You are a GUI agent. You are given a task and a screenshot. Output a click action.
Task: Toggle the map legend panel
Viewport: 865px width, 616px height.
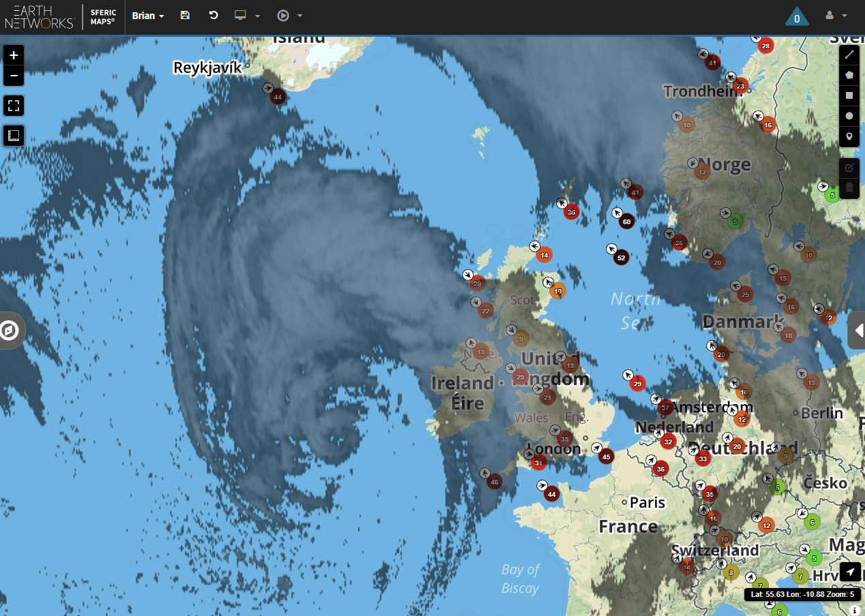click(x=14, y=135)
